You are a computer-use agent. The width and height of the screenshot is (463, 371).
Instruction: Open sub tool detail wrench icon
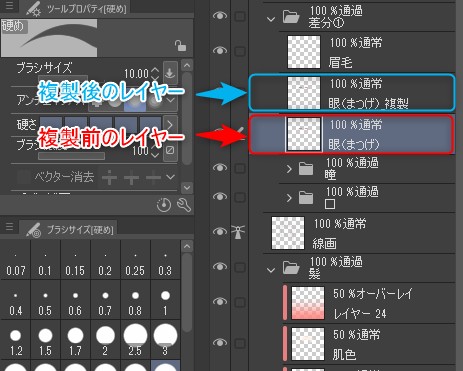click(x=184, y=205)
